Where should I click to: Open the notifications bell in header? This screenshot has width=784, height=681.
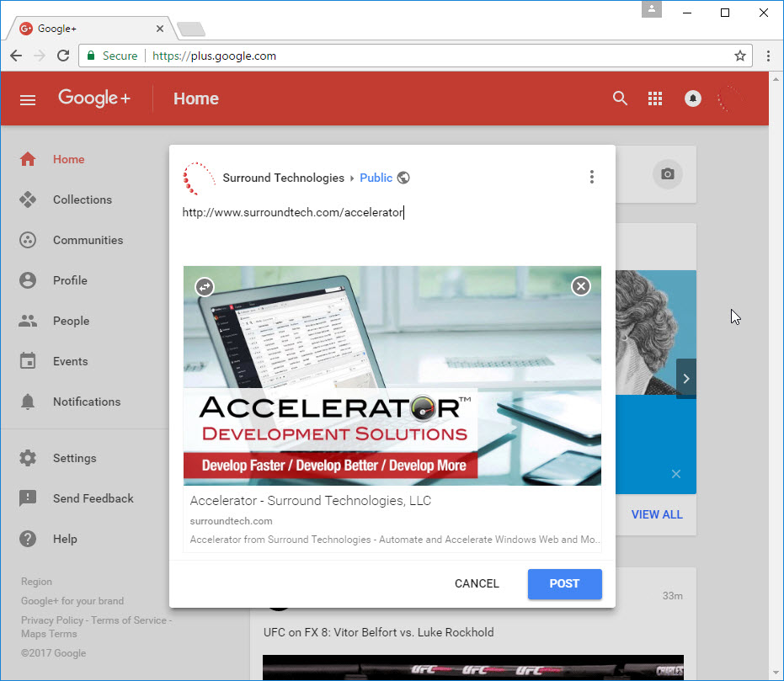pos(692,98)
